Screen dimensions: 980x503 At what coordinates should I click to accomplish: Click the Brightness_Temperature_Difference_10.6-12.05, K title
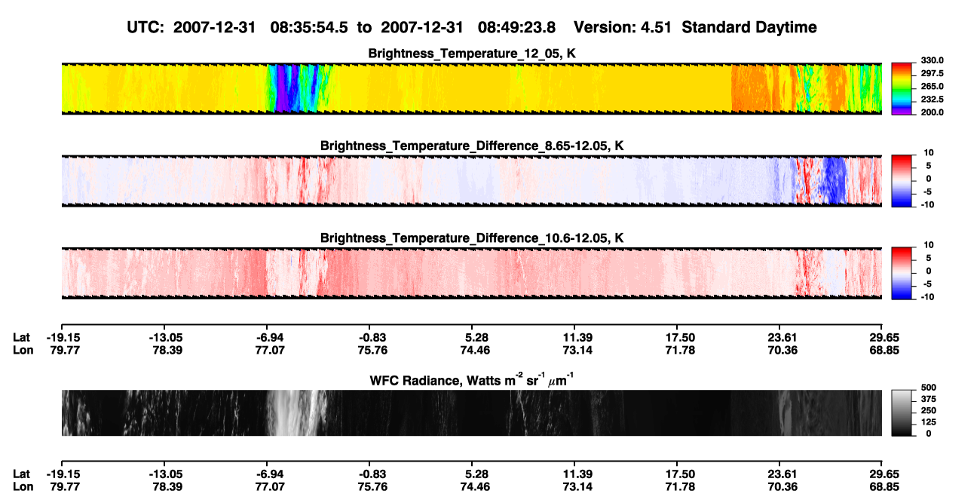pos(472,238)
